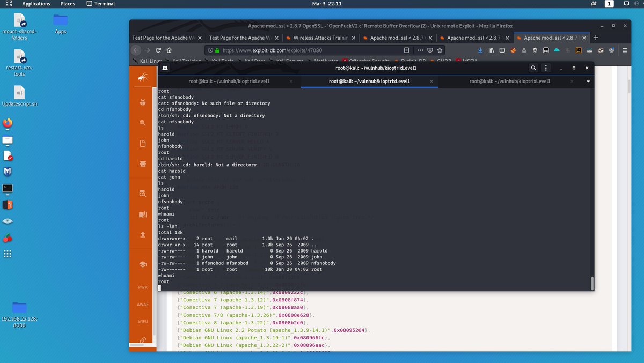
Task: Open the Places menu
Action: click(x=68, y=4)
